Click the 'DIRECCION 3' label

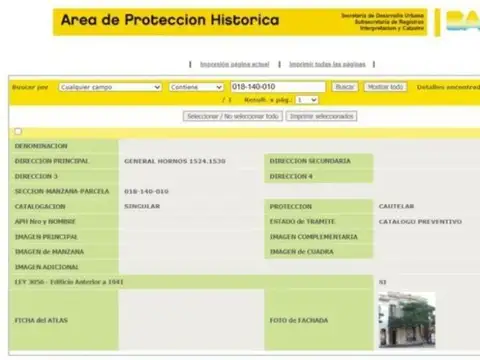36,176
